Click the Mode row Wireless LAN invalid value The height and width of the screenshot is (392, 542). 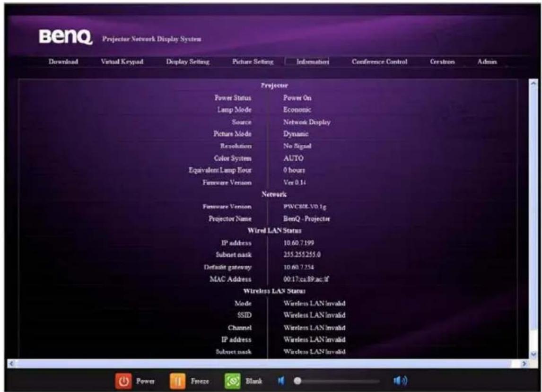pos(314,303)
